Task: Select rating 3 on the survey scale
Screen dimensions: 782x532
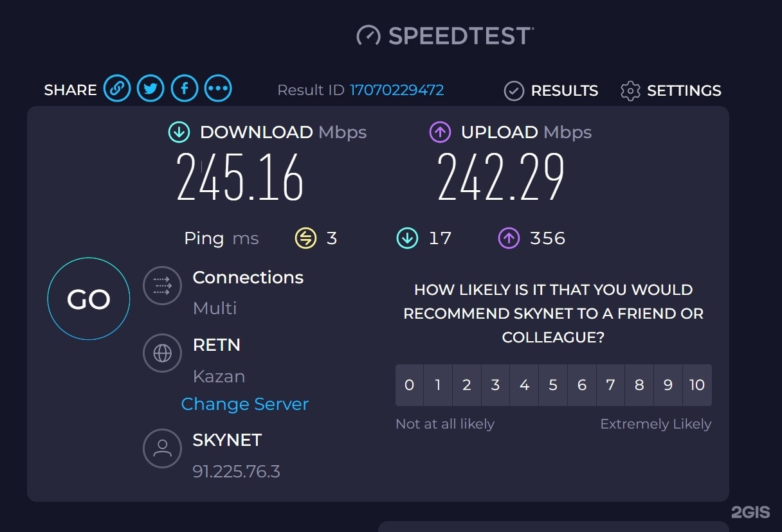Action: (495, 385)
